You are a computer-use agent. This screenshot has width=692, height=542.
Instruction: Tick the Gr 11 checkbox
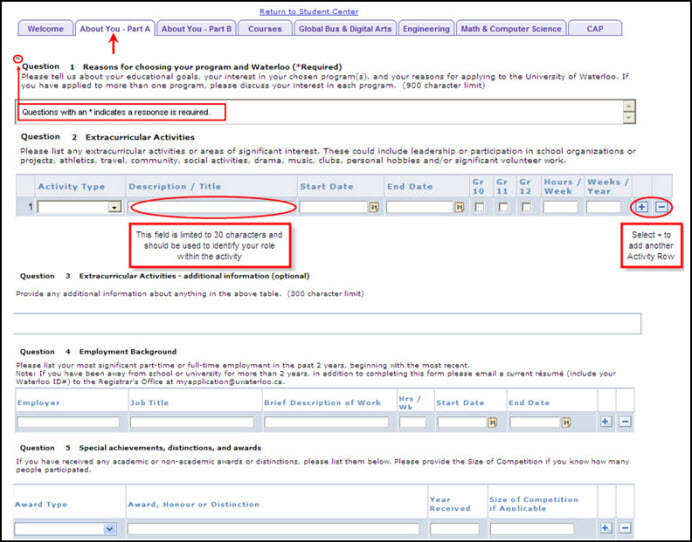point(502,208)
